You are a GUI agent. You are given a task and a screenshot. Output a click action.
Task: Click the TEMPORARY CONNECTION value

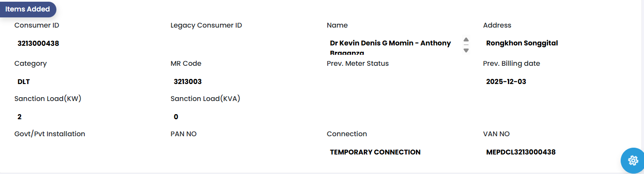(375, 152)
